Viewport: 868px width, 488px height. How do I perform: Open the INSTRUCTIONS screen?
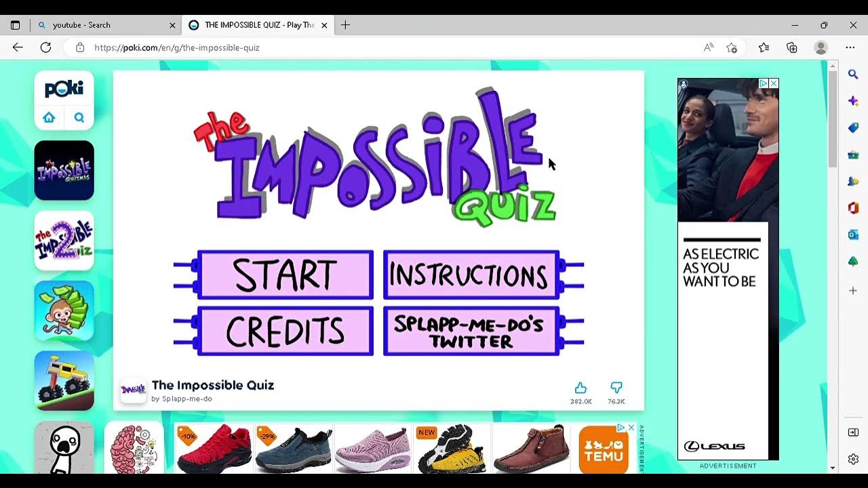(471, 275)
